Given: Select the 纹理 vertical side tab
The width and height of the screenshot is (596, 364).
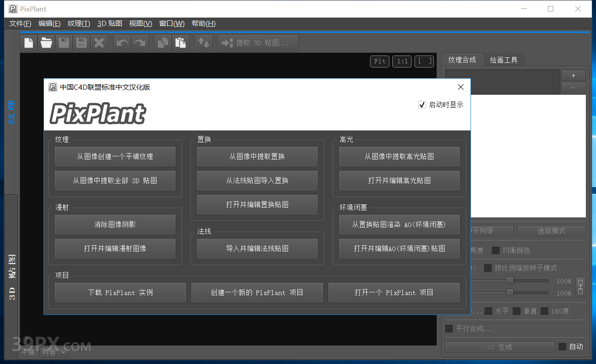Looking at the screenshot, I should 12,112.
